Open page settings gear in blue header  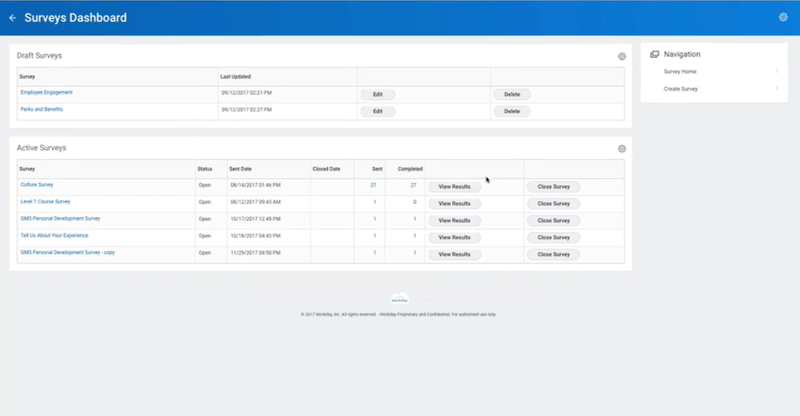pos(783,17)
